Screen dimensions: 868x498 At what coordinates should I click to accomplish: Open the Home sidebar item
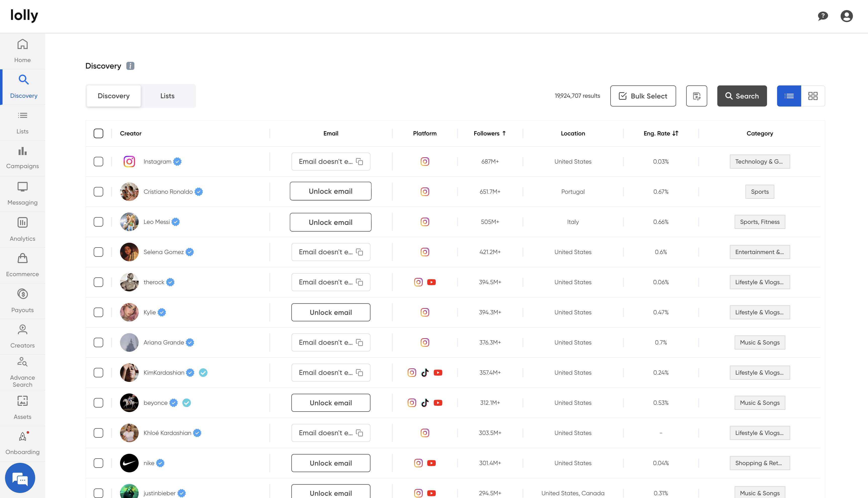tap(22, 51)
